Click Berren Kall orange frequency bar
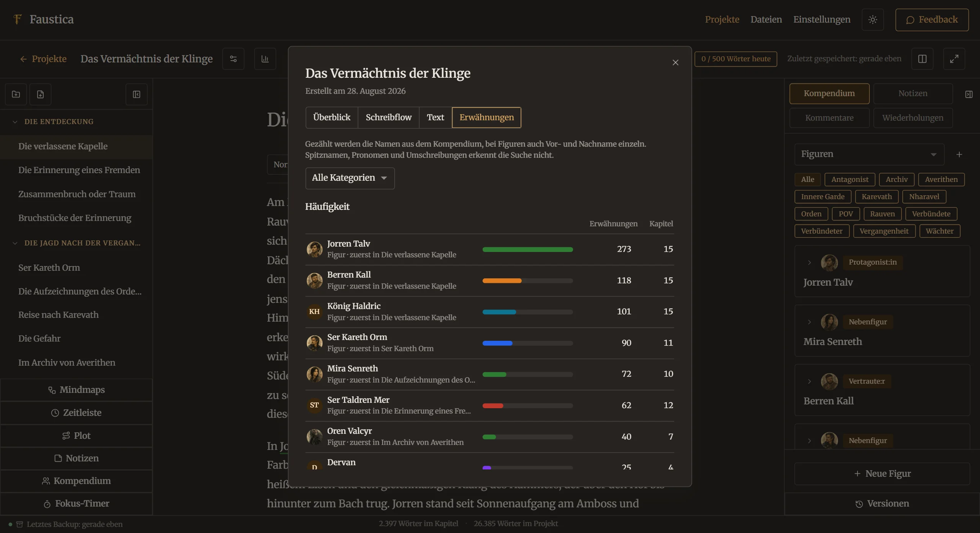This screenshot has width=980, height=533. click(502, 281)
